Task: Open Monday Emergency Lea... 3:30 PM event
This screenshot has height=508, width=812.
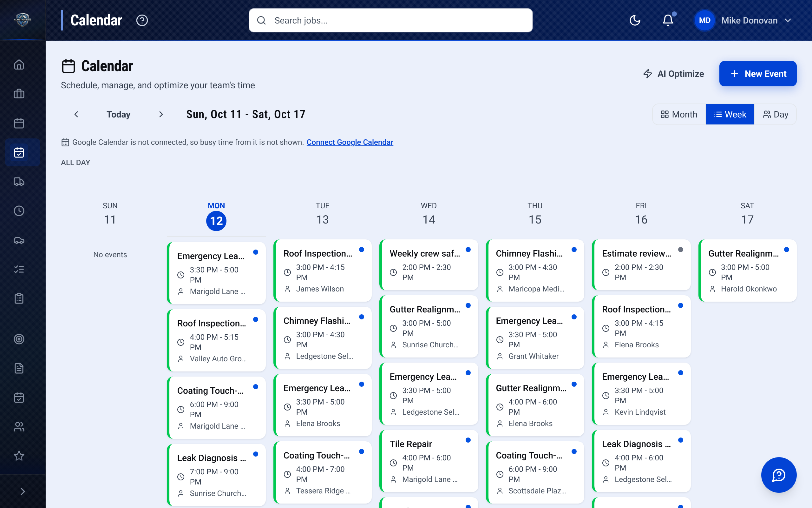Action: click(x=217, y=273)
